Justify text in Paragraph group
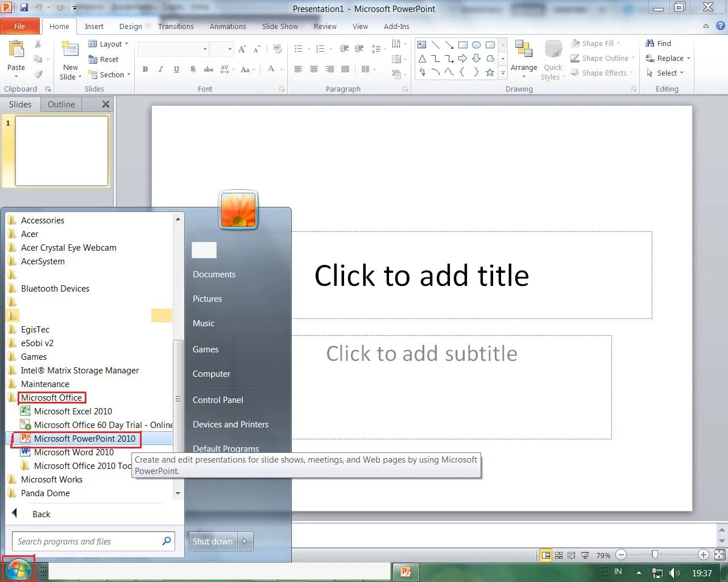Image resolution: width=728 pixels, height=582 pixels. click(345, 69)
